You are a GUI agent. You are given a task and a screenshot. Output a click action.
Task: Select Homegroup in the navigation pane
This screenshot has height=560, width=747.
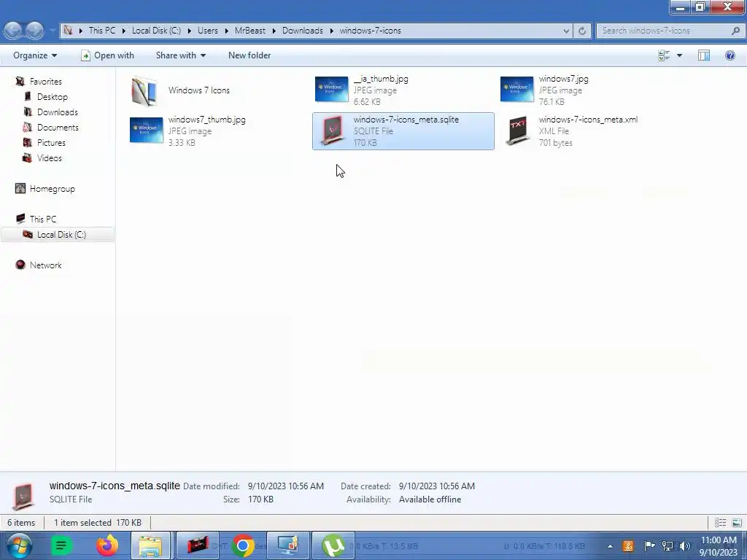52,189
